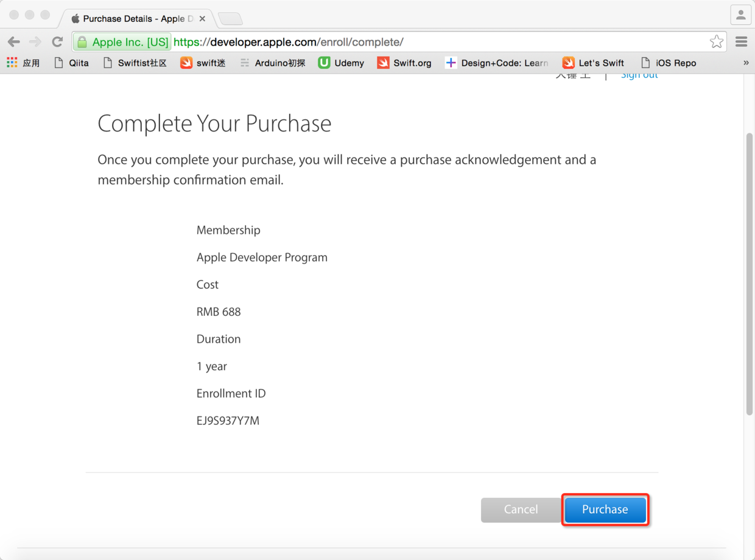Click the Duration label

pyautogui.click(x=219, y=339)
